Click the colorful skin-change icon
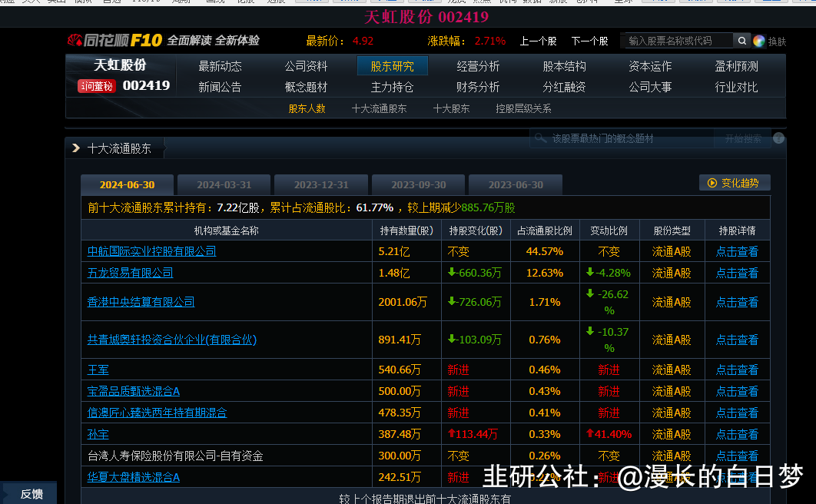The image size is (816, 504). (x=758, y=41)
